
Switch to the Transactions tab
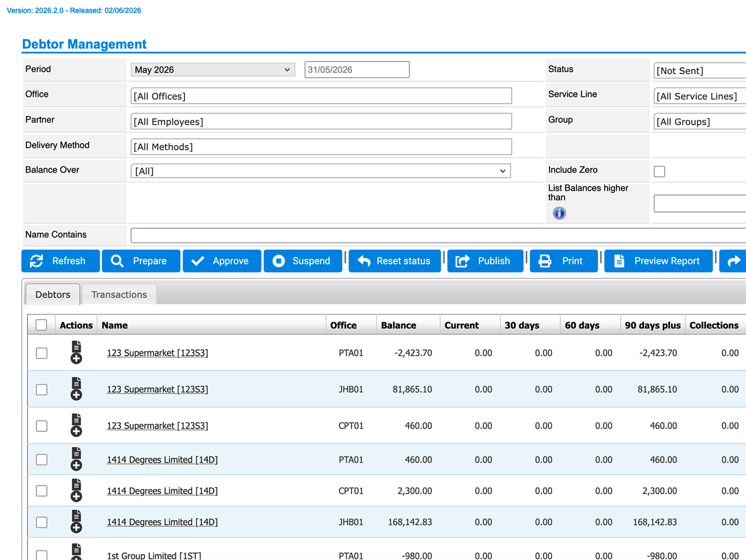click(119, 295)
